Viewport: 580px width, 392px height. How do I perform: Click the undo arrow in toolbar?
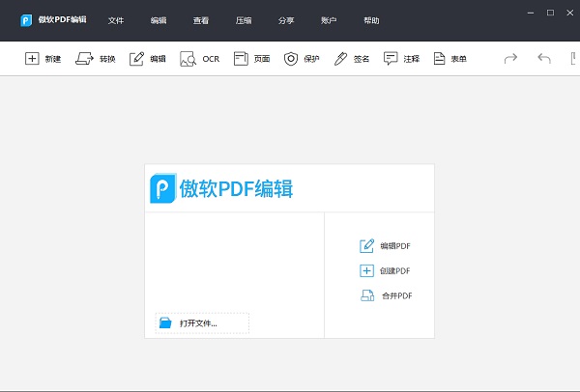[544, 58]
